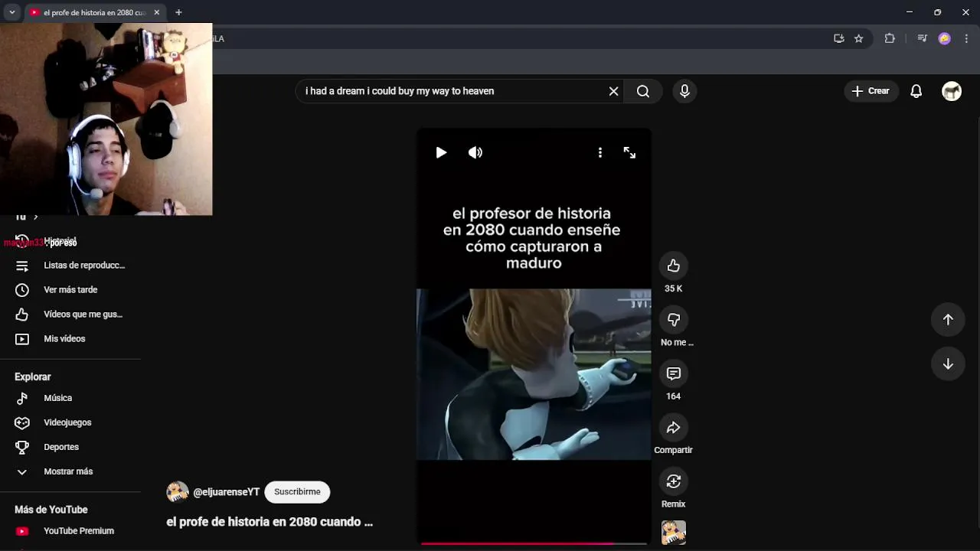
Task: Seek using the red video progress bar
Action: [534, 543]
